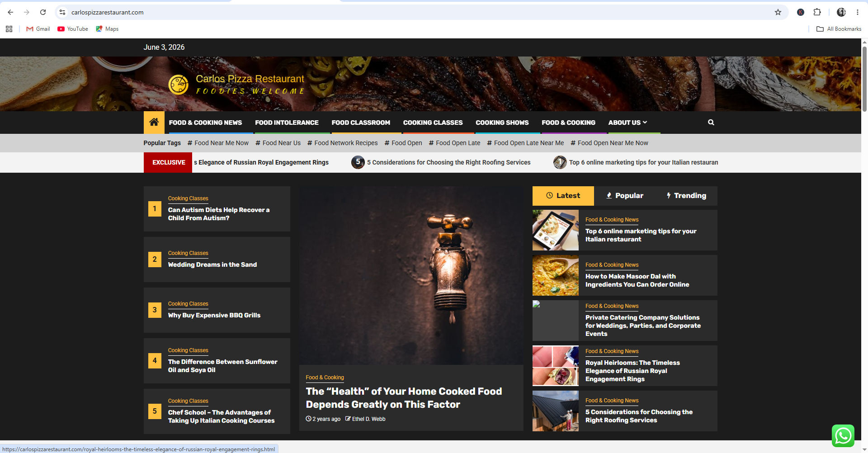Click the browser back arrow
Viewport: 868px width, 453px height.
(x=10, y=12)
